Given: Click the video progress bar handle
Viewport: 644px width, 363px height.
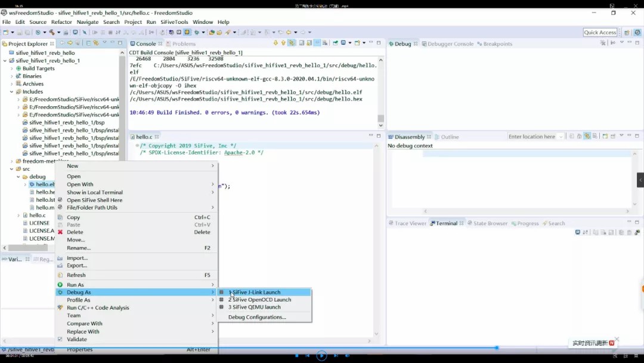Looking at the screenshot, I should point(497,348).
